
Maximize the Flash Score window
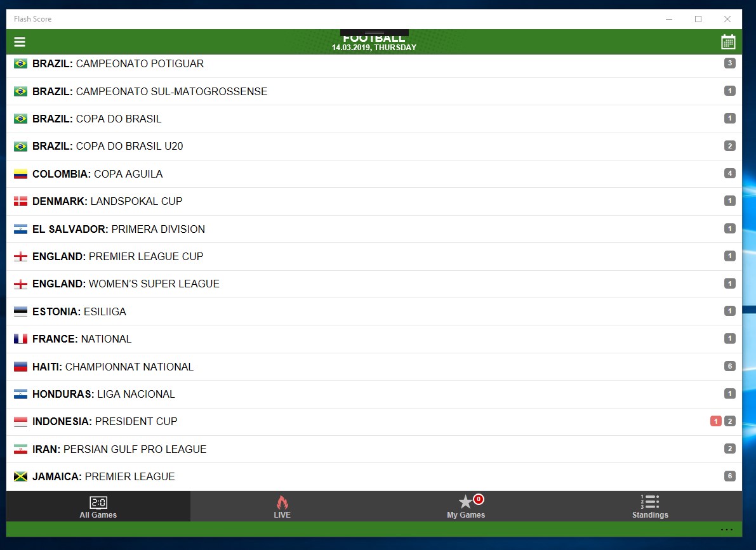(x=698, y=19)
